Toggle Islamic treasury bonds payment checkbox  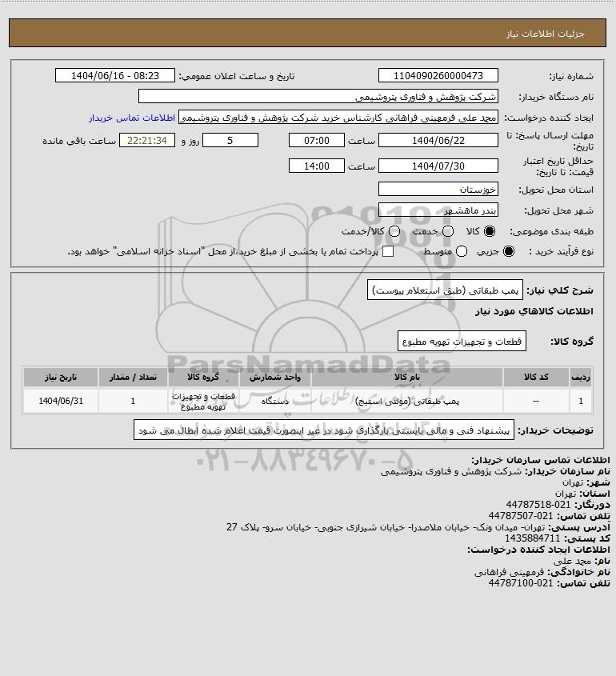(388, 251)
